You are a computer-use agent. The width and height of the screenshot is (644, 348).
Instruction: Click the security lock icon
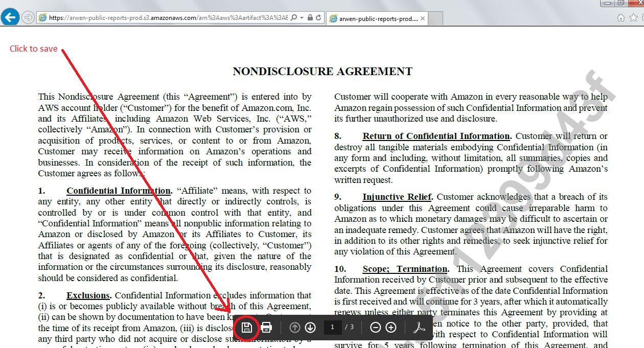pos(310,17)
